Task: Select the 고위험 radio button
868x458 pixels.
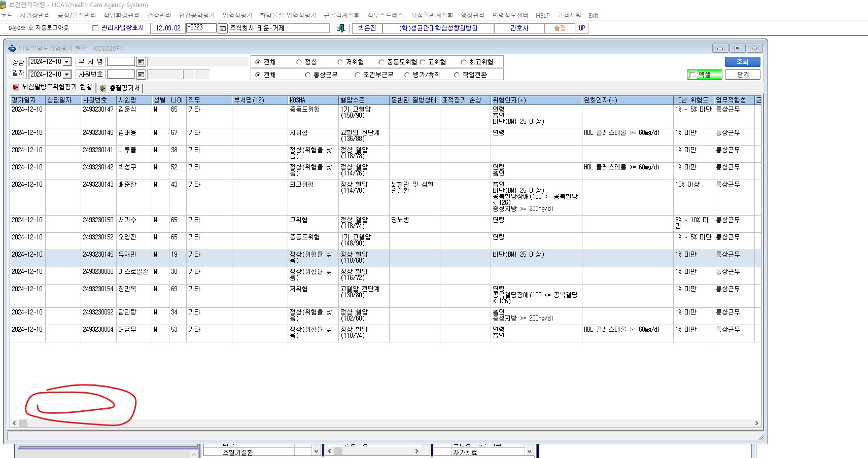Action: pyautogui.click(x=422, y=62)
